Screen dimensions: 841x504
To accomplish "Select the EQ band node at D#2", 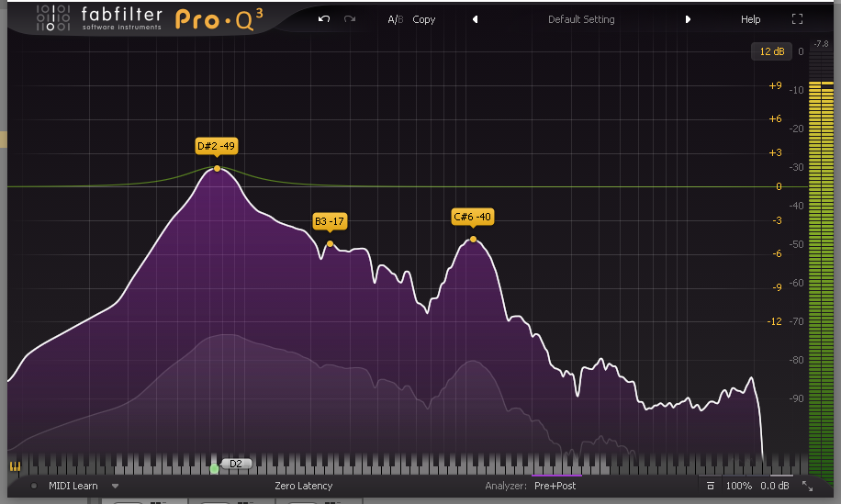I will point(218,168).
